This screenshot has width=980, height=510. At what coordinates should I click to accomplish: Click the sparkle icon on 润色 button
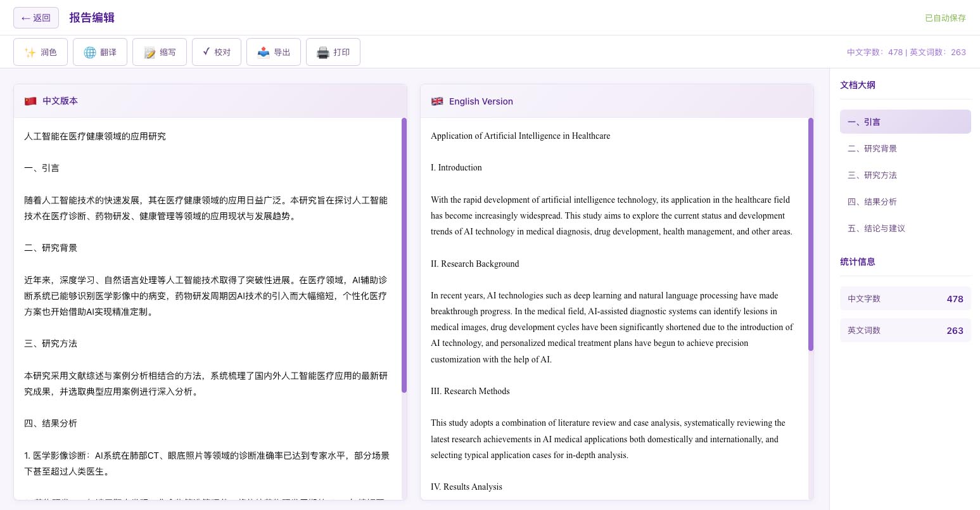pyautogui.click(x=30, y=53)
